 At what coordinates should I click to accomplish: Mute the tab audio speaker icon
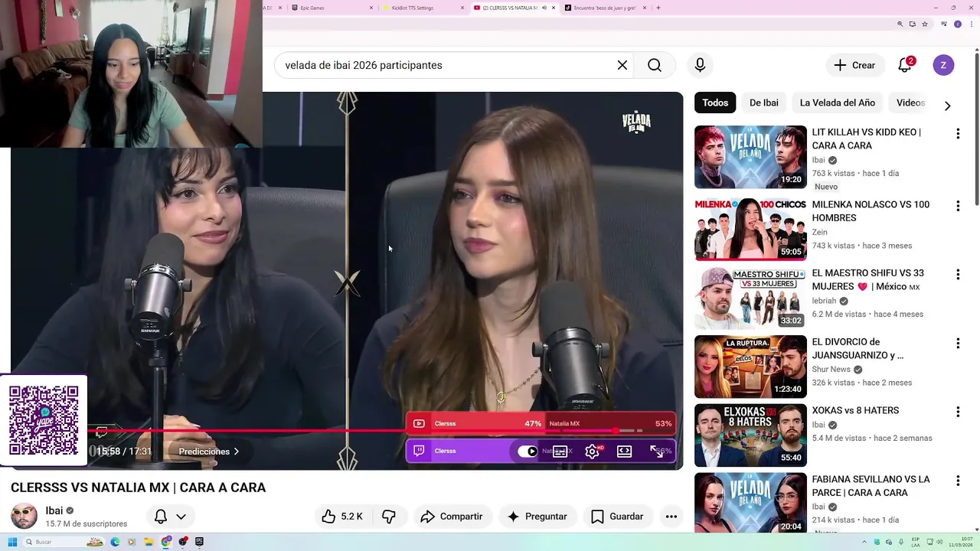point(544,8)
